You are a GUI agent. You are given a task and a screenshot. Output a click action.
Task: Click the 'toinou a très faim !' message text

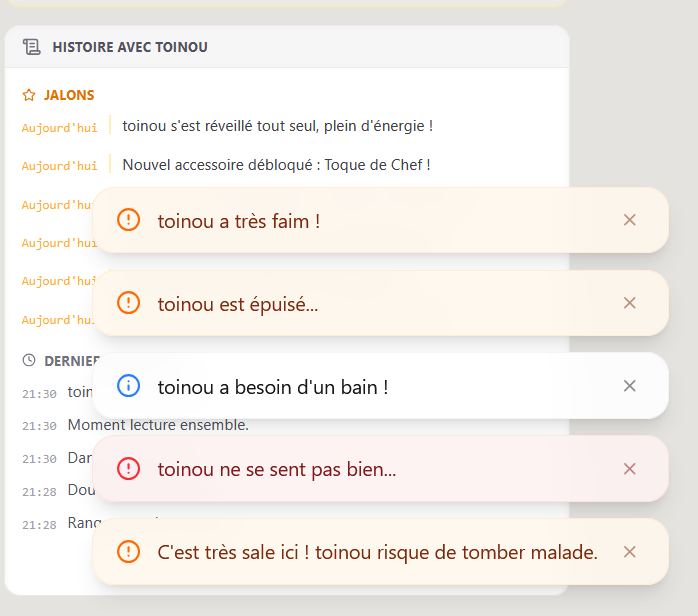point(239,221)
